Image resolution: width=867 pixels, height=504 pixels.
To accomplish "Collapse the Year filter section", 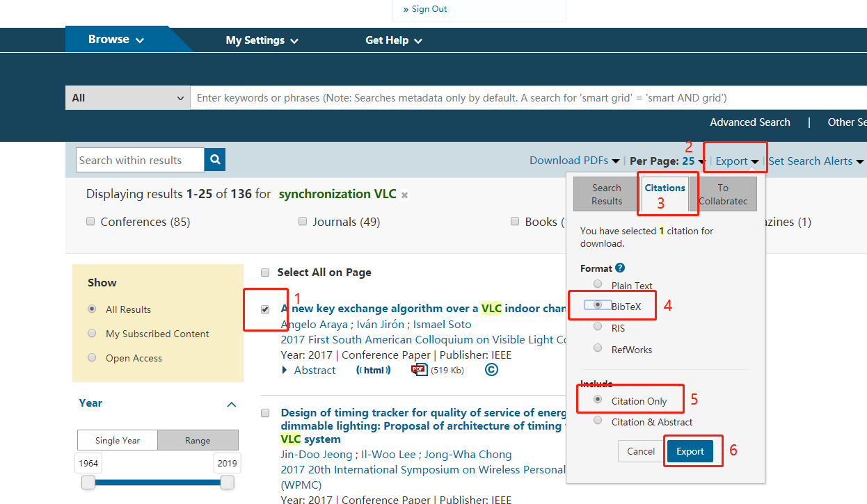I will tap(231, 403).
